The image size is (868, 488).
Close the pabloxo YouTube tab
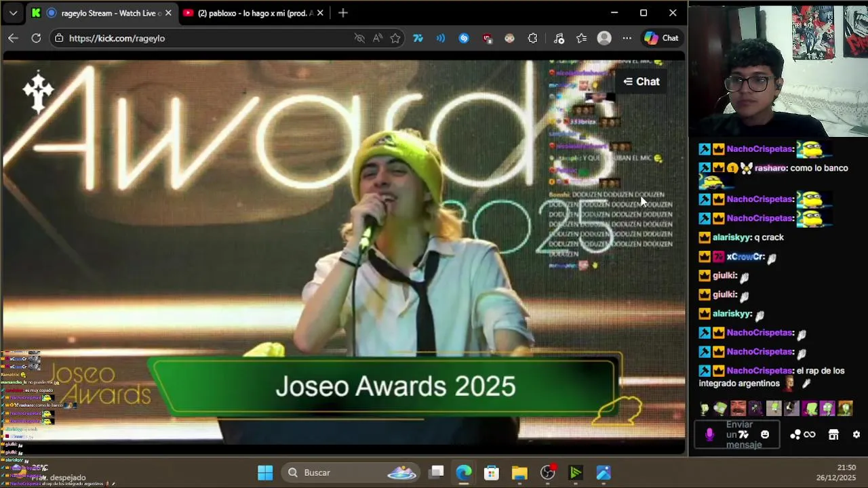320,13
